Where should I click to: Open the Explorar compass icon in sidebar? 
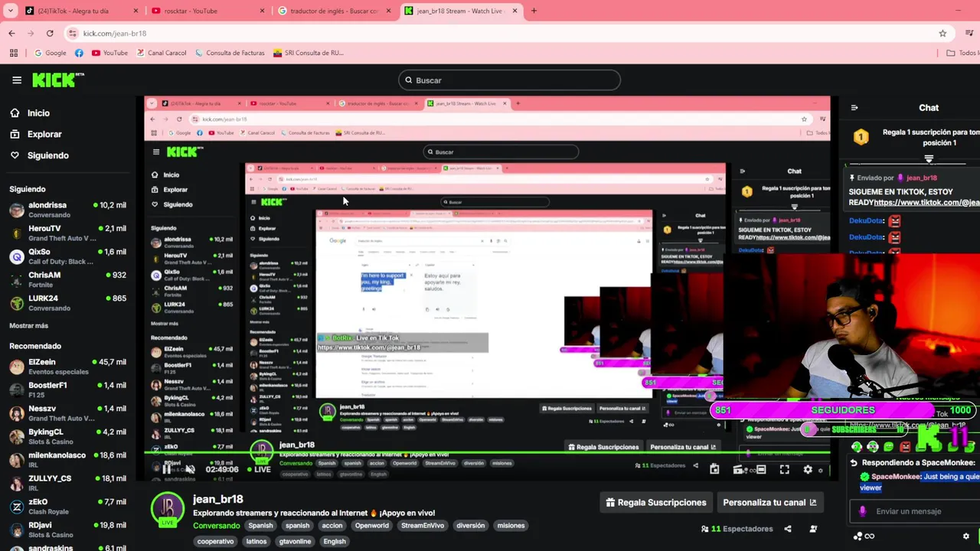coord(15,134)
